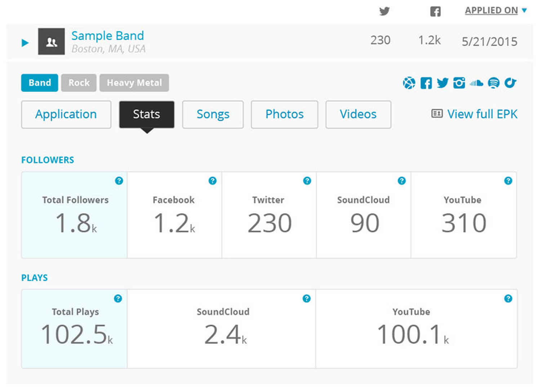
Task: Open the band's Spotify icon
Action: pyautogui.click(x=493, y=83)
